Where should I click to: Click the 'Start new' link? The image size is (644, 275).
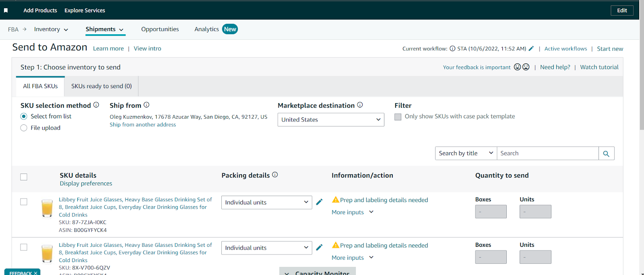click(610, 49)
